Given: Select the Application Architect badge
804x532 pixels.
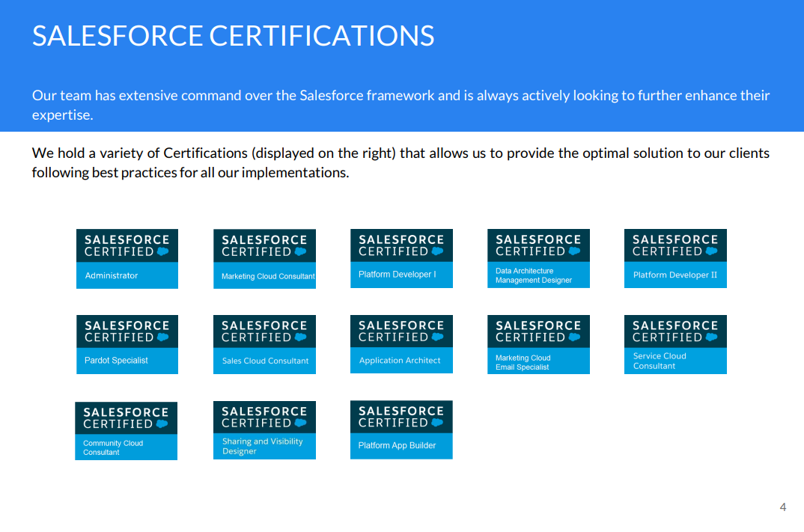Looking at the screenshot, I should pos(401,344).
